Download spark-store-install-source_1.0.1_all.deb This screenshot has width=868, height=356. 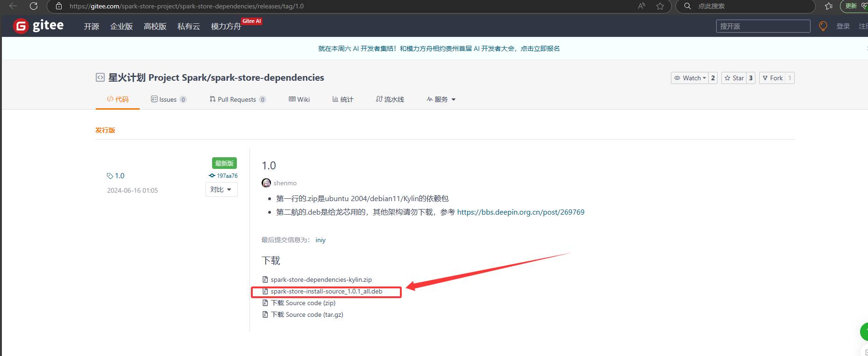coord(327,291)
